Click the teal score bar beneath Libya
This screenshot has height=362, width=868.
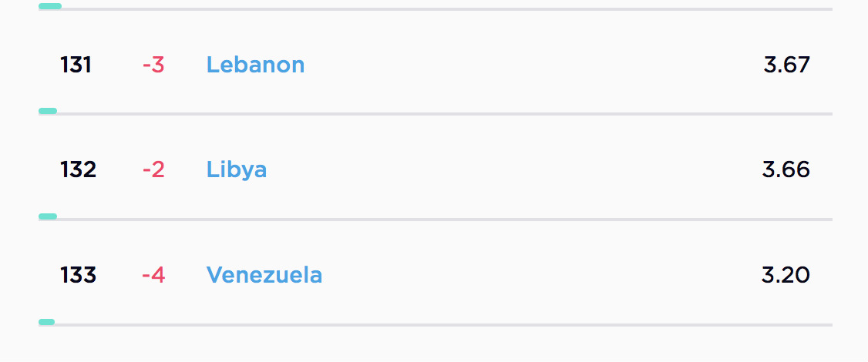pos(48,216)
